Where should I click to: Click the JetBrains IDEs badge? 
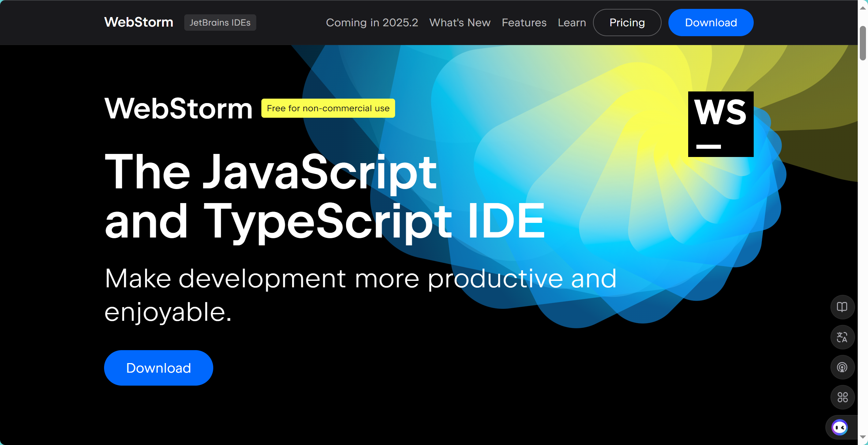(x=220, y=23)
